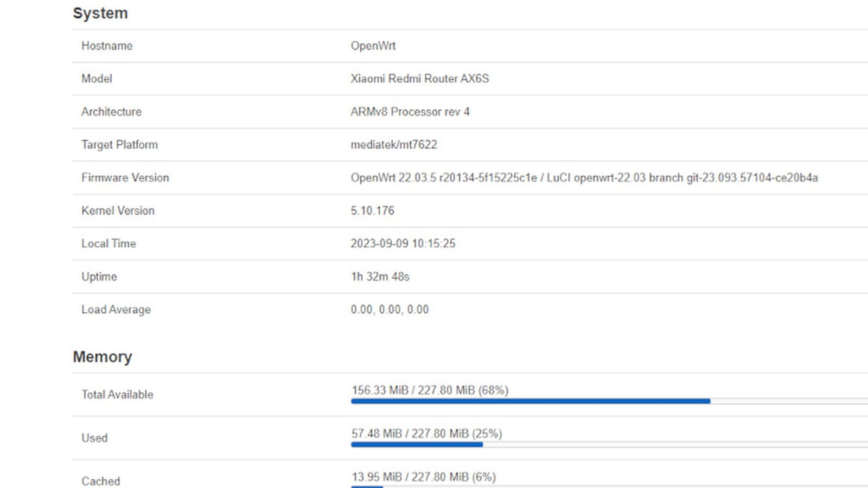Click the Hostname label
Screen dimensions: 868x488
coord(107,46)
